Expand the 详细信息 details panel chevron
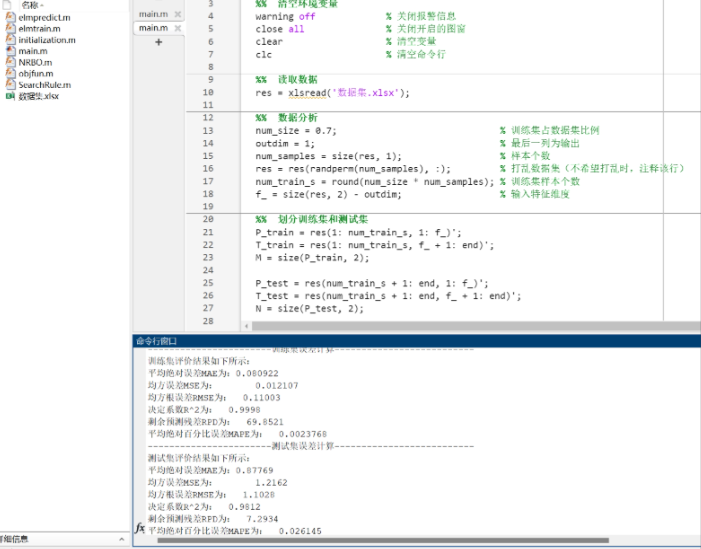This screenshot has width=701, height=549. pyautogui.click(x=122, y=539)
